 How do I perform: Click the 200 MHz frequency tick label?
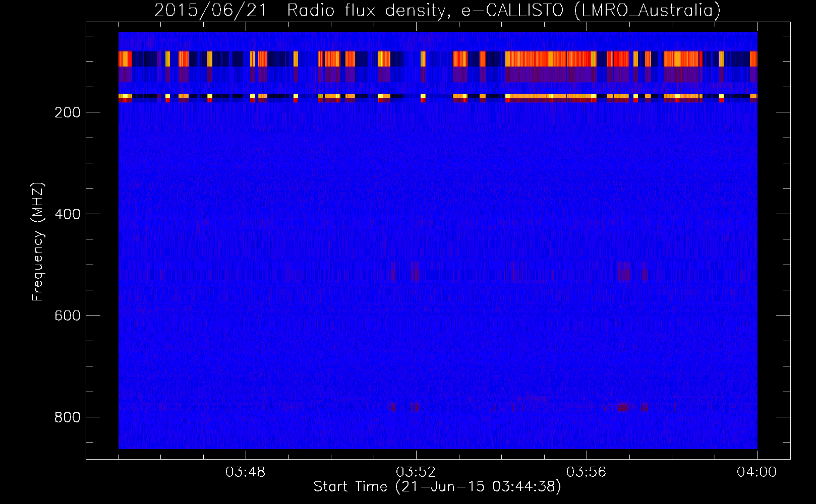pos(68,112)
